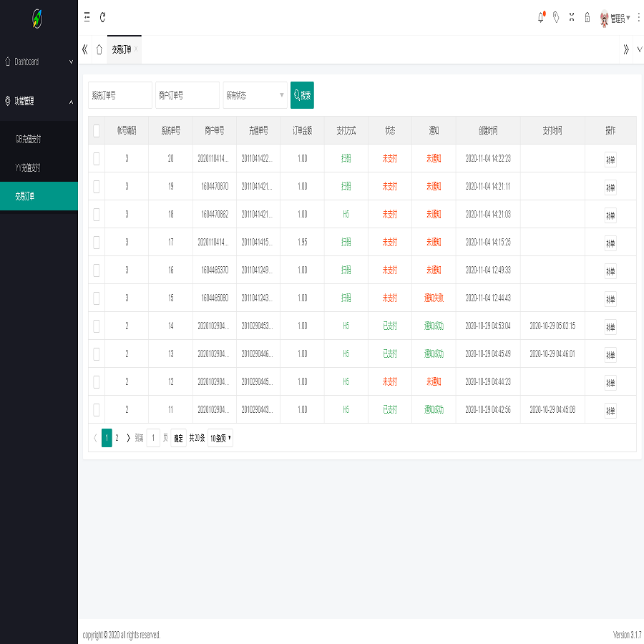Screen dimensions: 644x644
Task: Click inside the 系统订单号 input field
Action: (x=119, y=94)
